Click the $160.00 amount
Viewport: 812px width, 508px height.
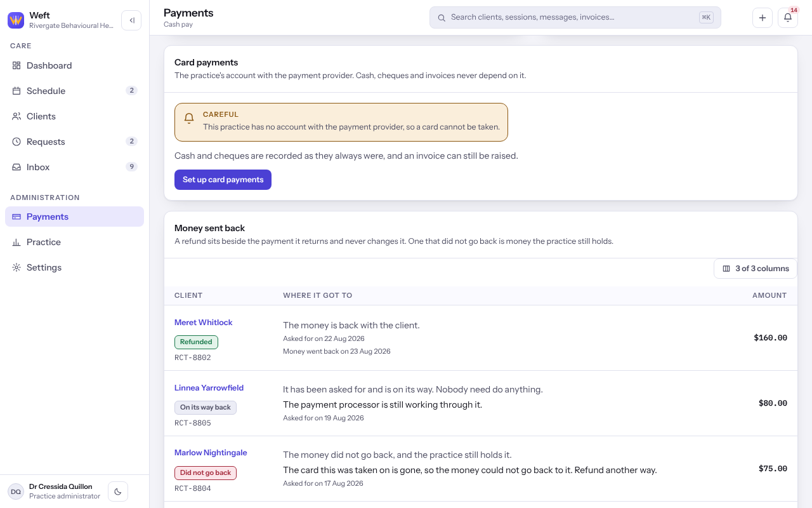point(771,338)
